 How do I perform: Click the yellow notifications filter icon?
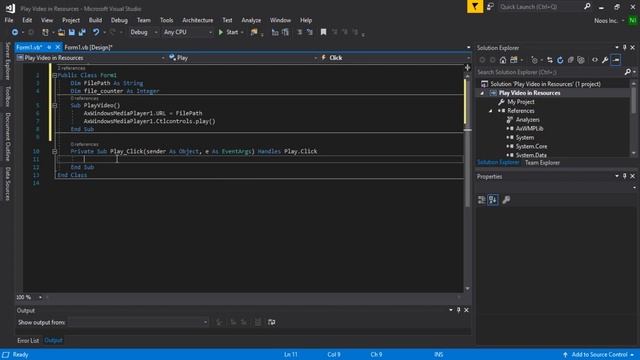(x=475, y=7)
